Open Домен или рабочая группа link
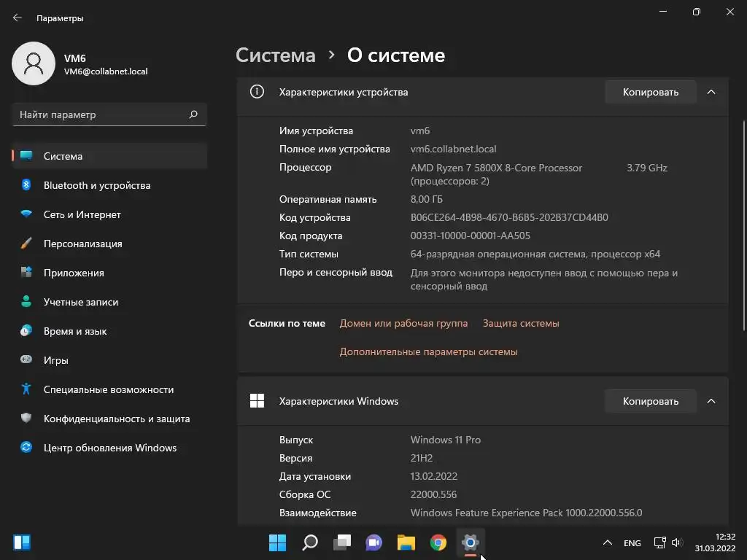Viewport: 747px width, 560px height. coord(403,323)
